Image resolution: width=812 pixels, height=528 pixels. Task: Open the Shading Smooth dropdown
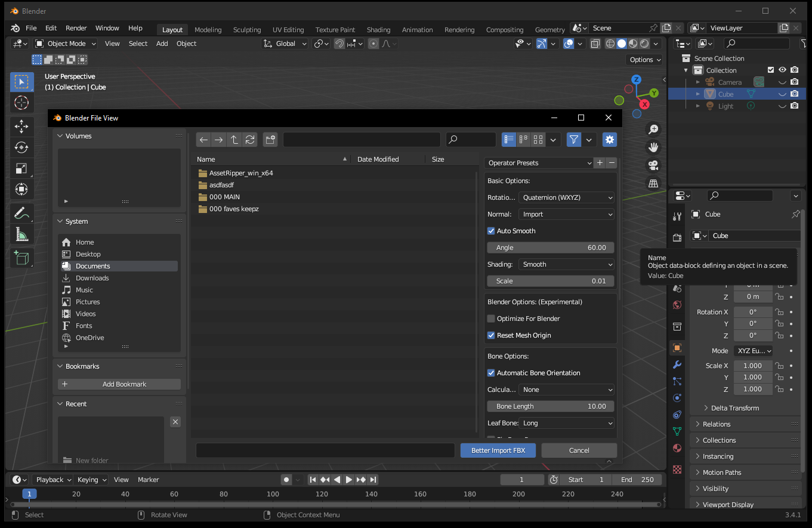coord(566,264)
